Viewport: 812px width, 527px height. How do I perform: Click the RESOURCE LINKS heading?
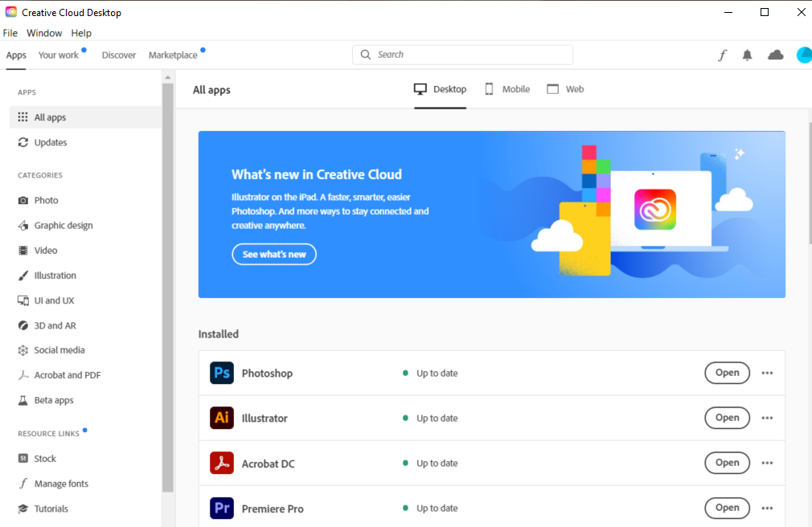pos(49,433)
